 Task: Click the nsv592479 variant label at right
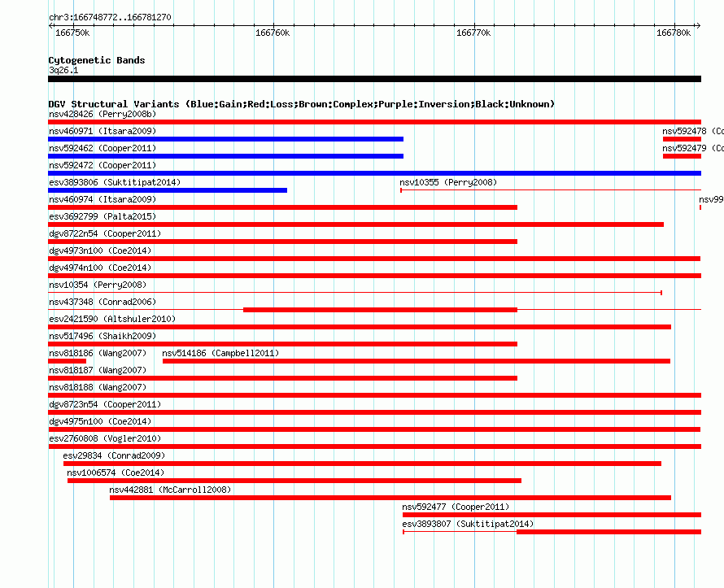point(692,148)
